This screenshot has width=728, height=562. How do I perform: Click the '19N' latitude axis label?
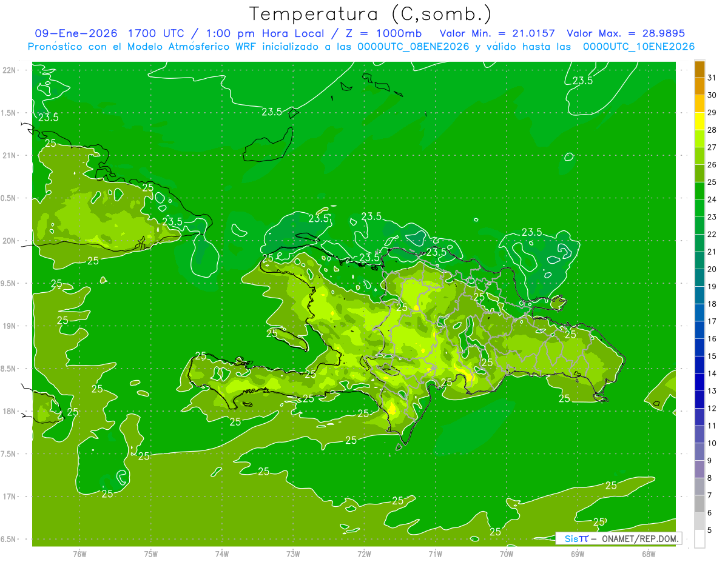9,326
